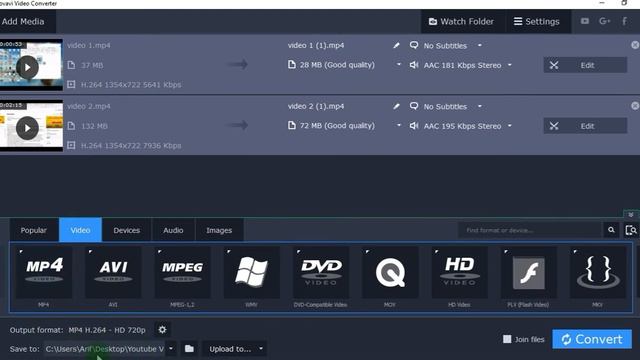640x360 pixels.
Task: Click the Save to path field
Action: [x=104, y=349]
